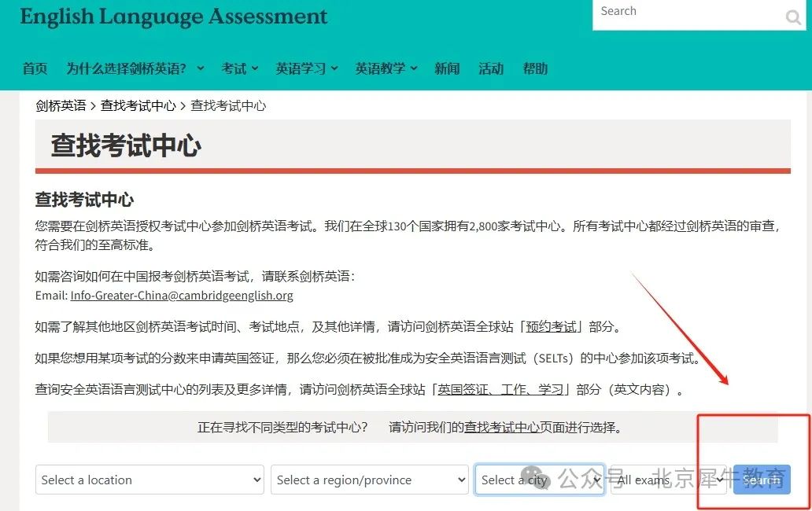Screen dimensions: 812x511
Task: Open the Select a city dropdown
Action: 540,480
